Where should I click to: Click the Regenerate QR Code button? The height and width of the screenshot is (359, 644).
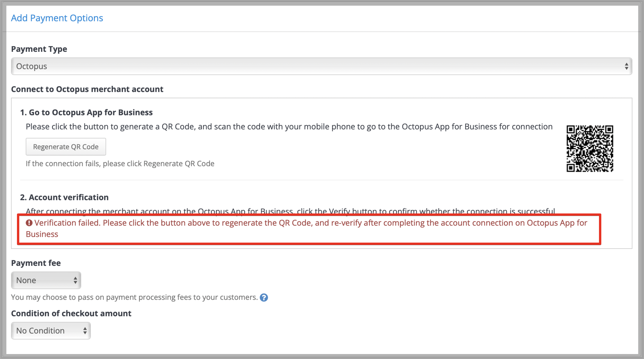[x=66, y=147]
